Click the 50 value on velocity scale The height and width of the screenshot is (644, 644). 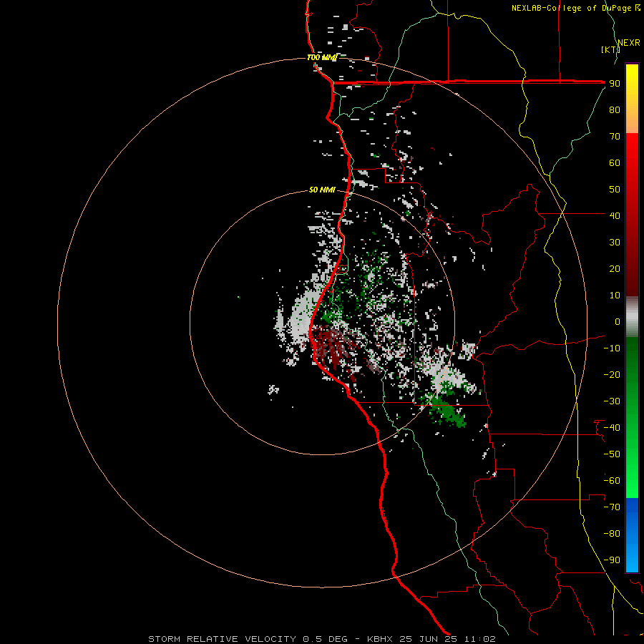615,190
